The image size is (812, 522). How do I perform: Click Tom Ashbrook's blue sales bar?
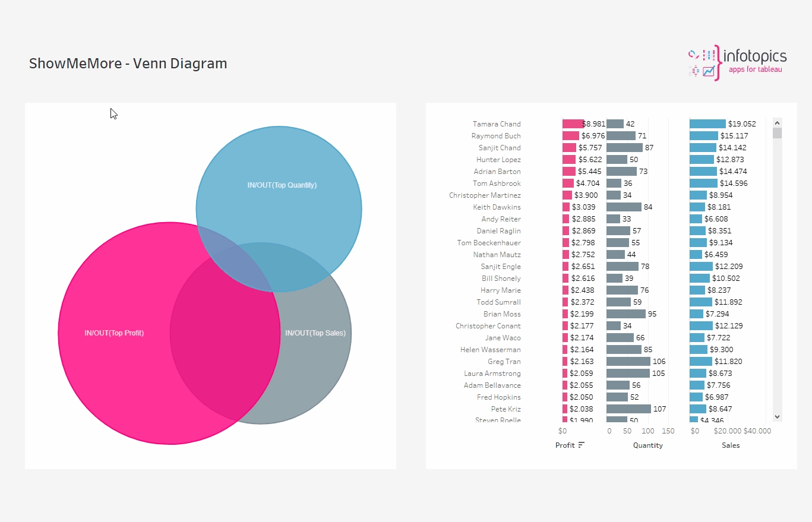coord(703,184)
